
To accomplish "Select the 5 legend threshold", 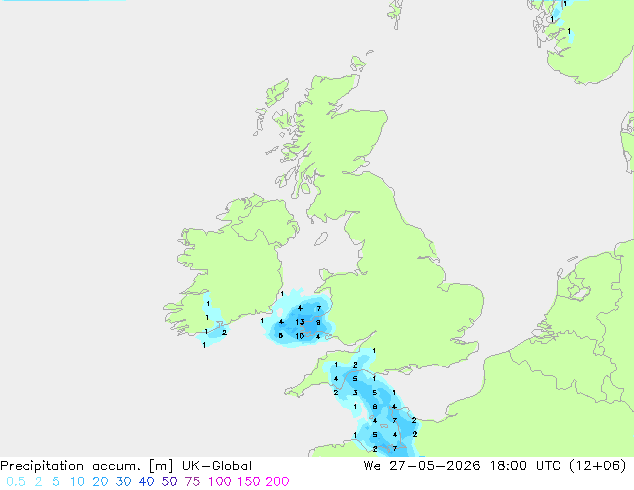I will tap(56, 482).
